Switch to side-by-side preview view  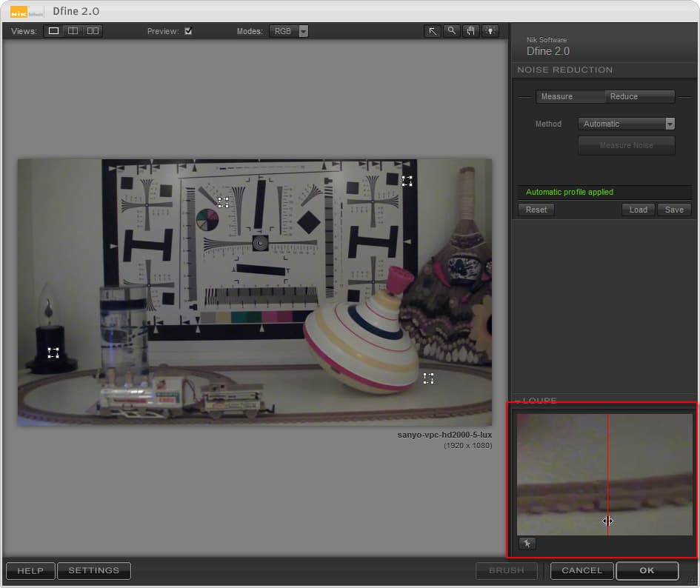coord(93,31)
